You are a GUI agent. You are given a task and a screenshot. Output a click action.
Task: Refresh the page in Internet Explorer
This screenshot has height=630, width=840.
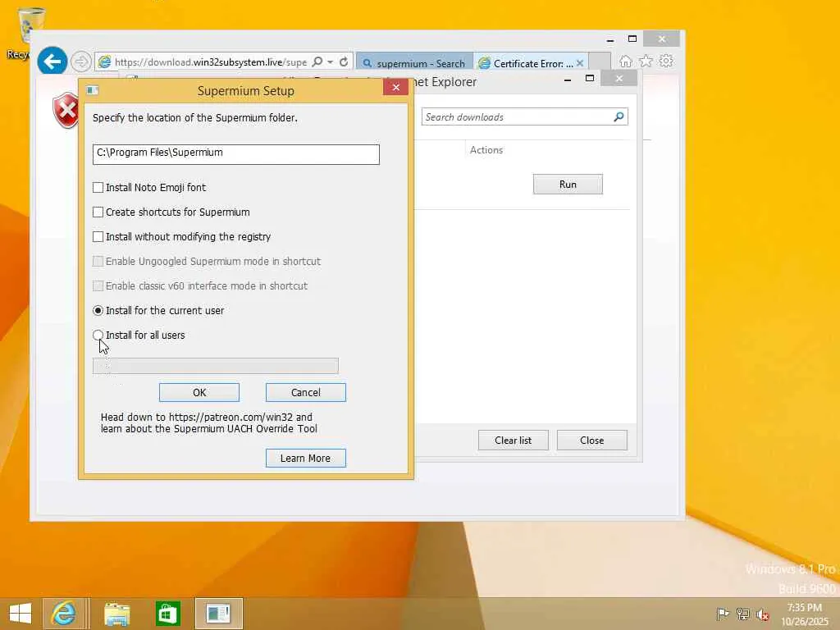click(344, 62)
